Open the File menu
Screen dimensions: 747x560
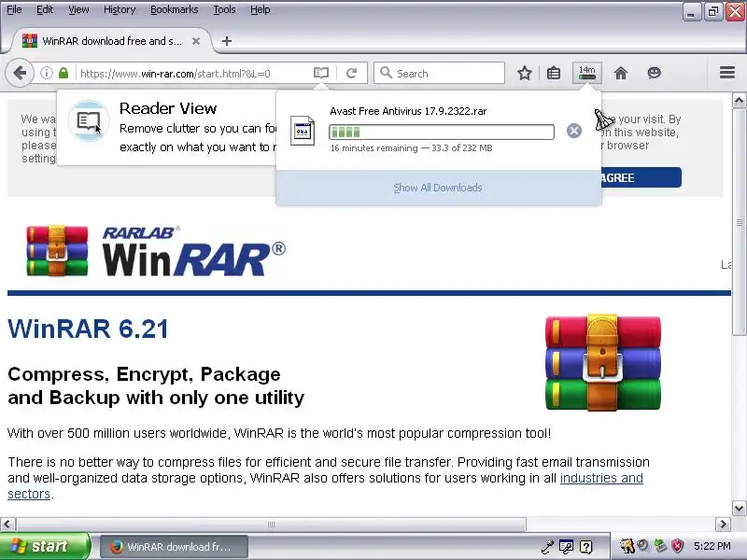[x=14, y=9]
